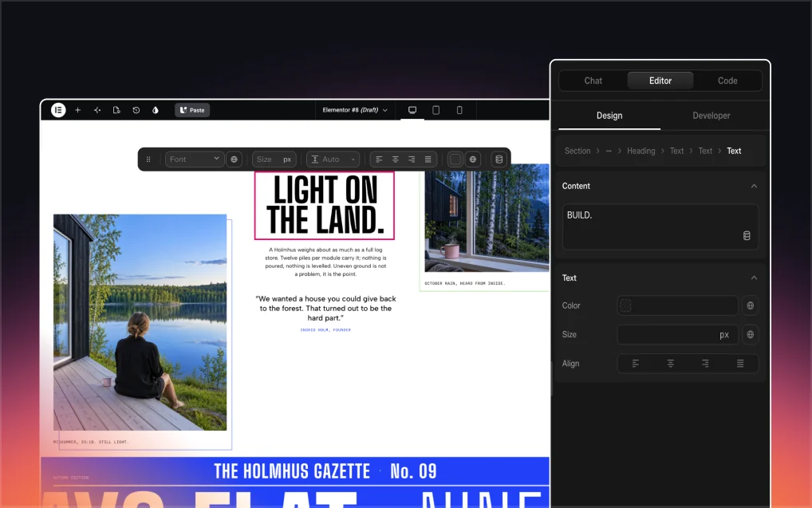The height and width of the screenshot is (508, 812).
Task: Click the plus add-element icon
Action: (77, 110)
